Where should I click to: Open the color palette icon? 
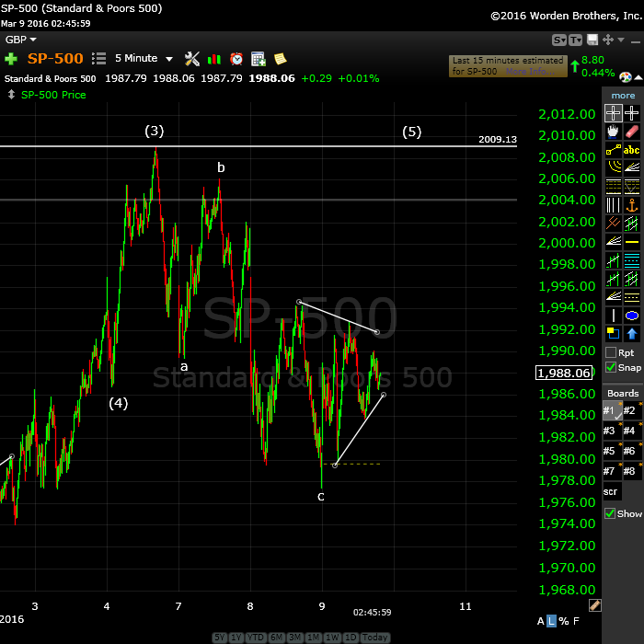click(x=625, y=76)
